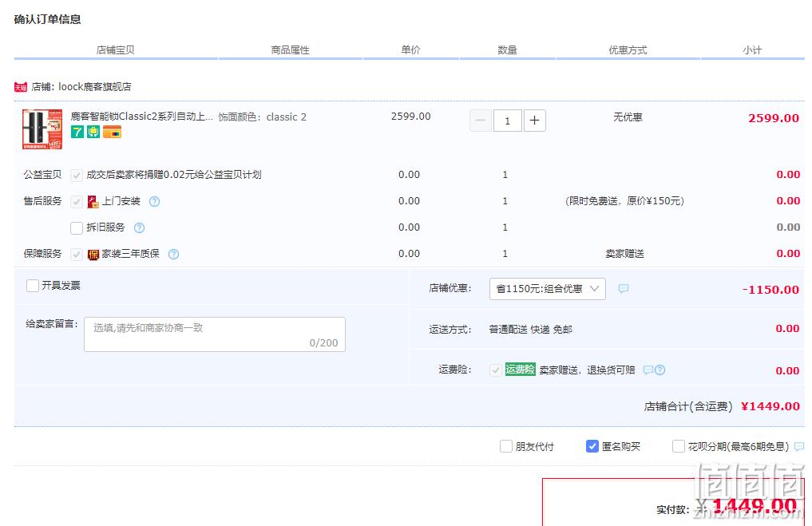The width and height of the screenshot is (812, 526).
Task: Click the -1150.00 discount amount
Action: point(770,290)
